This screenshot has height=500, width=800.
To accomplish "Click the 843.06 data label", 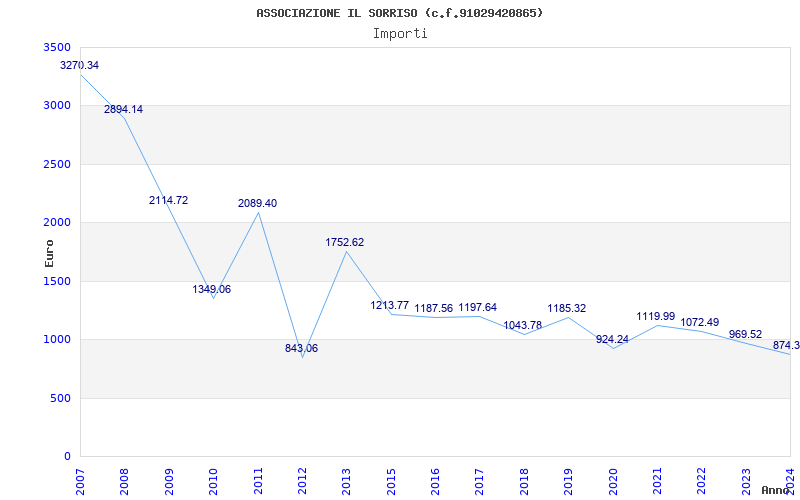I will 302,348.
